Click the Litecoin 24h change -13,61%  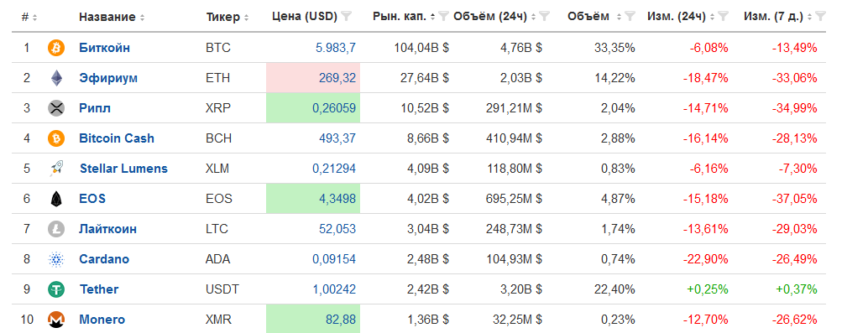tap(705, 228)
